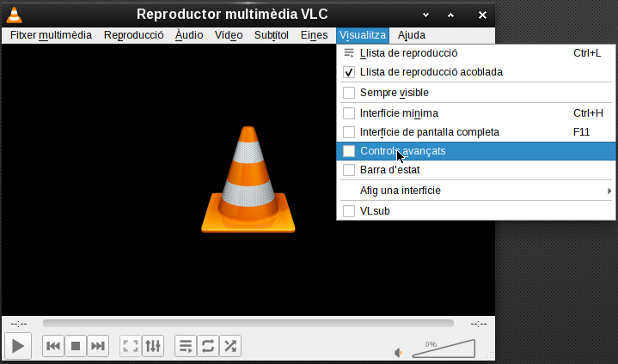Toggle the playlist view icon

tap(186, 346)
